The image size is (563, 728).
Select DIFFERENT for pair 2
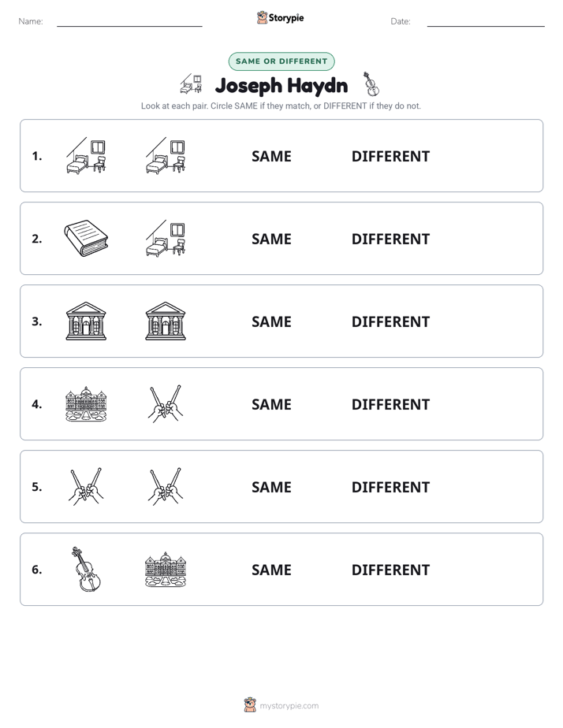(390, 239)
